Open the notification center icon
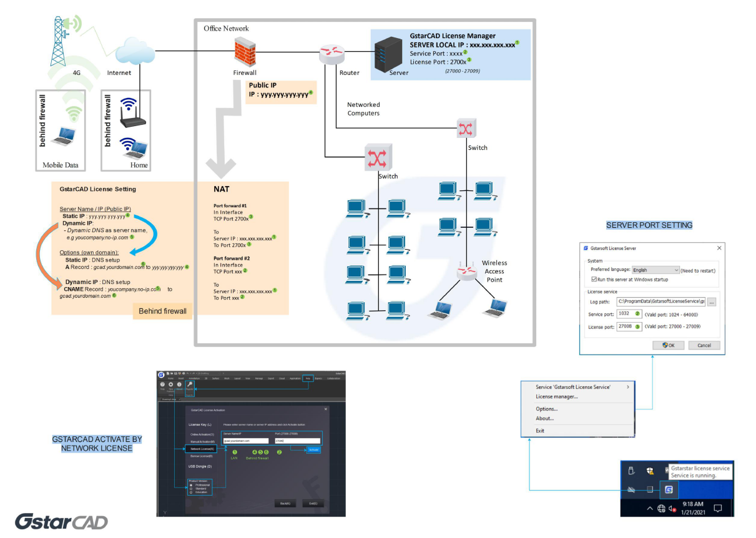Image resolution: width=756 pixels, height=538 pixels. tap(718, 509)
